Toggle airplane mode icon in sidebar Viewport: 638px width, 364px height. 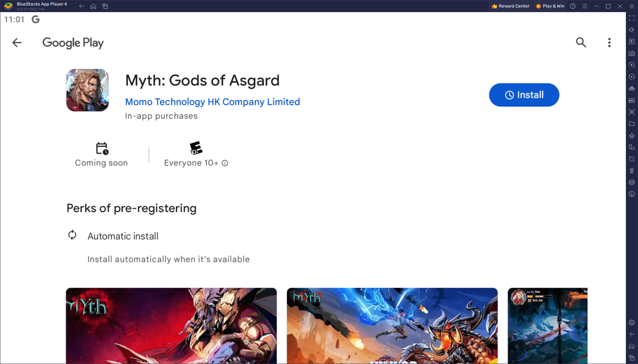pos(632,135)
